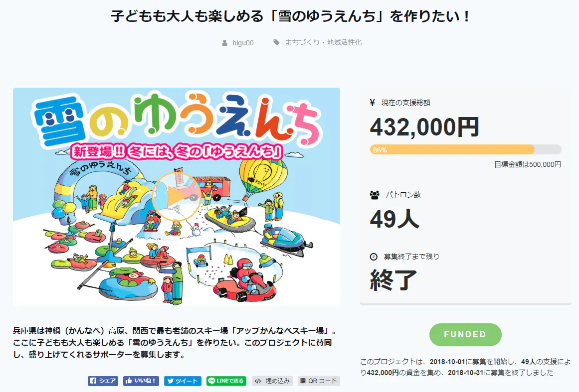Click the tag icon beside まちづくり・地域活性化
Screen dimensions: 579x392
276,43
